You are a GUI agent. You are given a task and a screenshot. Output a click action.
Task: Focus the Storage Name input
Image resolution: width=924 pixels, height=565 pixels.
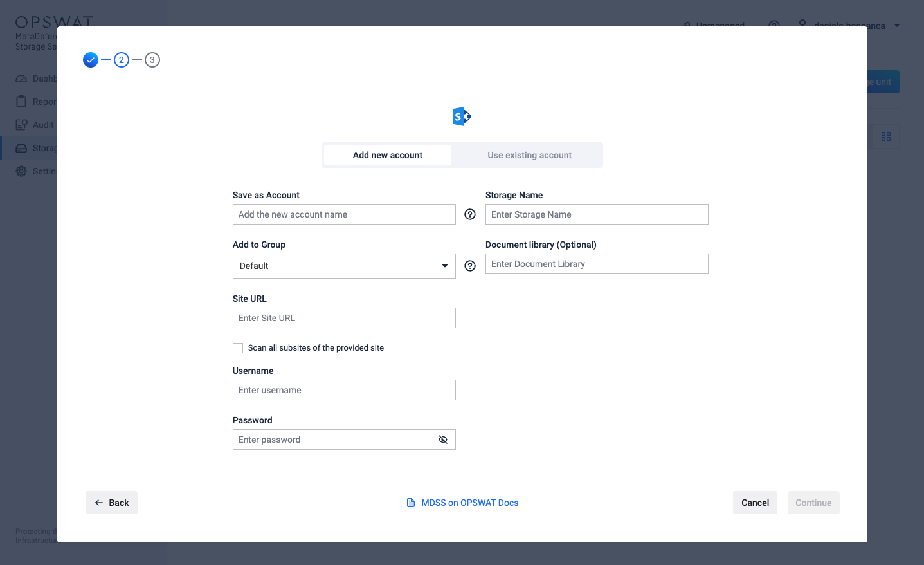[x=597, y=214]
